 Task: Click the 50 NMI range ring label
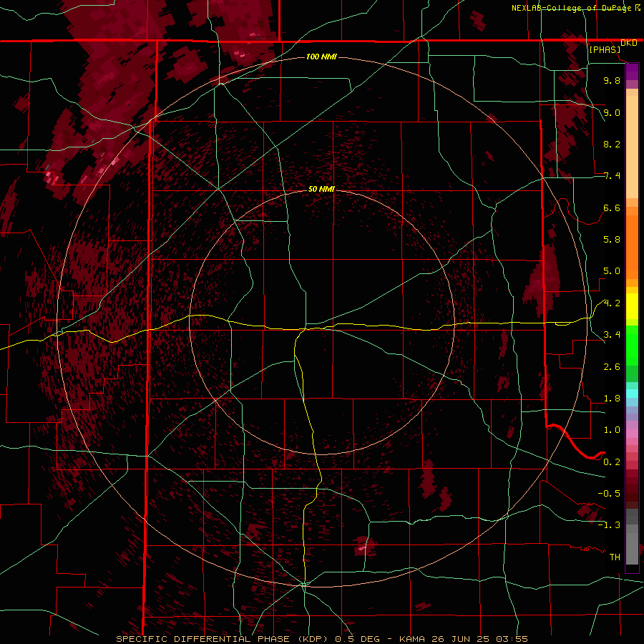click(x=321, y=189)
